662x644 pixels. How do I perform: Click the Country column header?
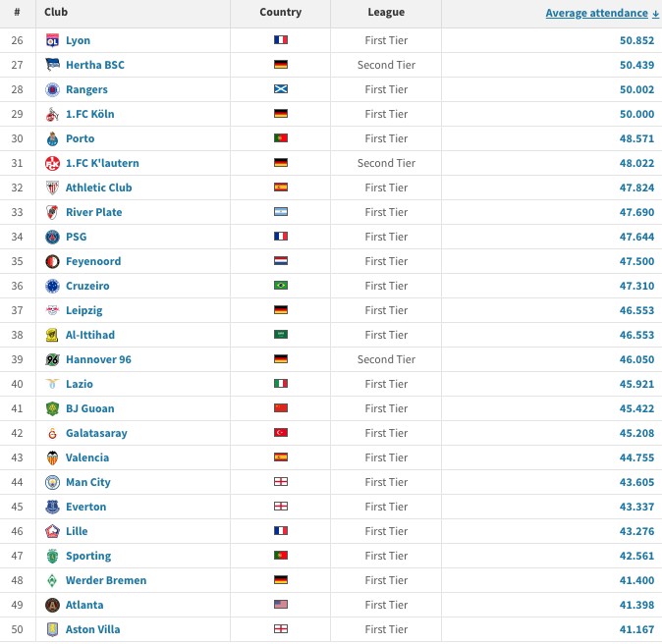[x=280, y=13]
